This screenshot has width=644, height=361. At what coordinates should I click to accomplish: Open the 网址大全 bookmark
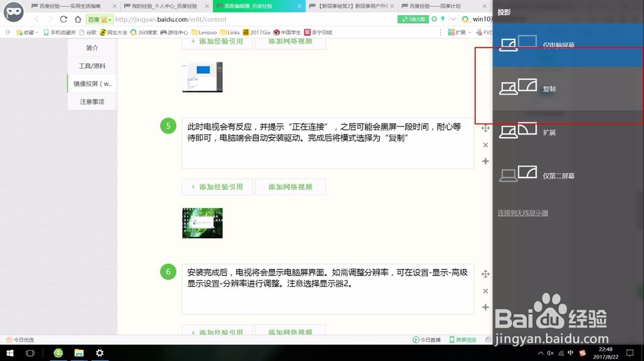pos(113,32)
